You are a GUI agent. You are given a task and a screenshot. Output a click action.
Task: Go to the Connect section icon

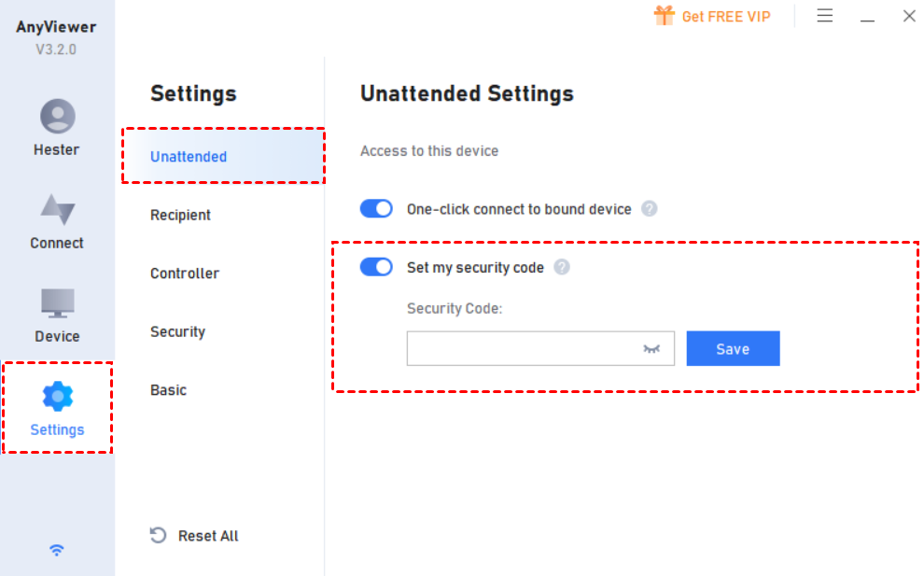coord(57,209)
